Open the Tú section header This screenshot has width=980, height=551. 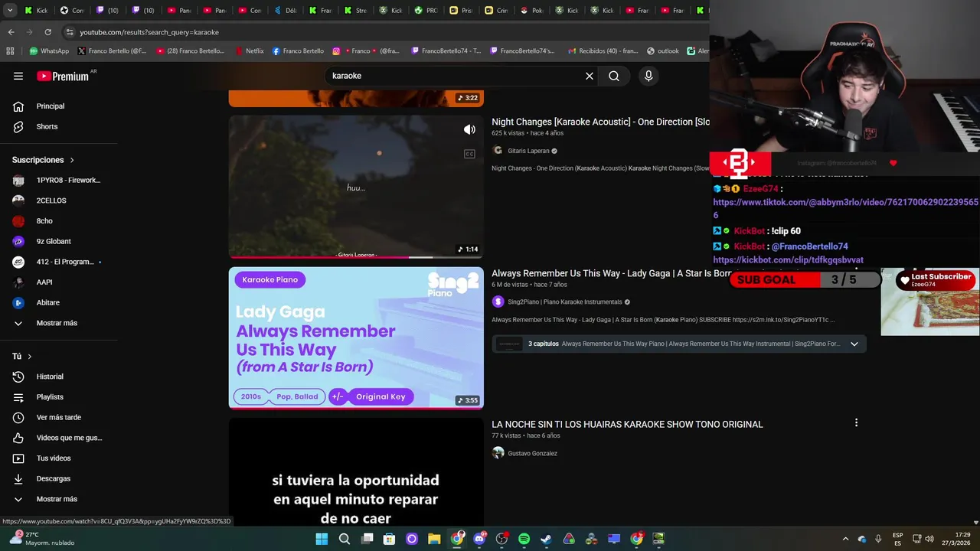point(22,357)
